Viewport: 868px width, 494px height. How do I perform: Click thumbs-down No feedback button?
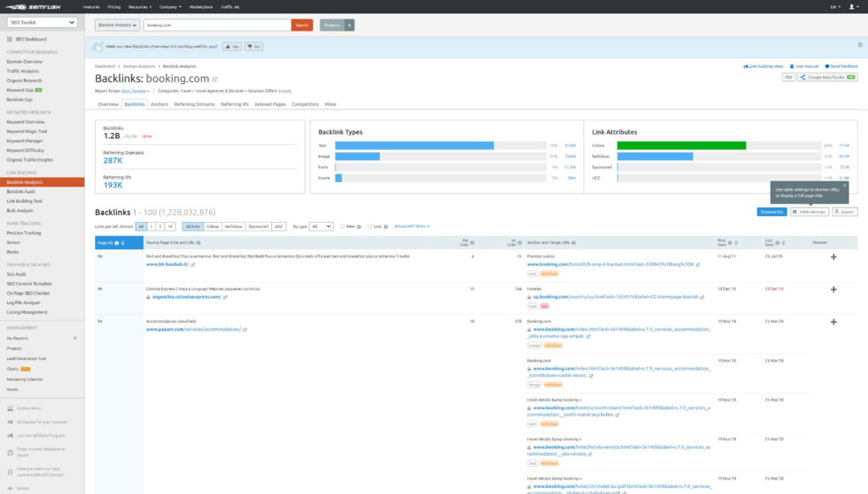(253, 47)
